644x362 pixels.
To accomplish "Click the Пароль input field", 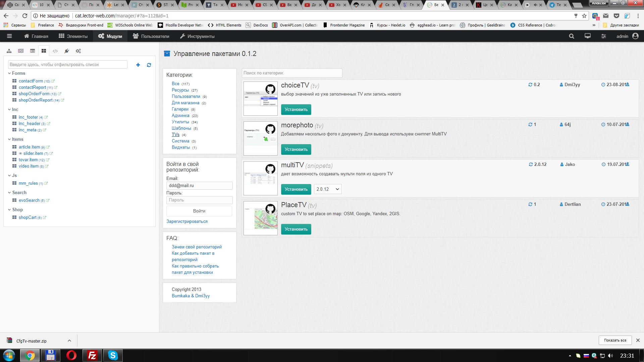I will click(199, 200).
